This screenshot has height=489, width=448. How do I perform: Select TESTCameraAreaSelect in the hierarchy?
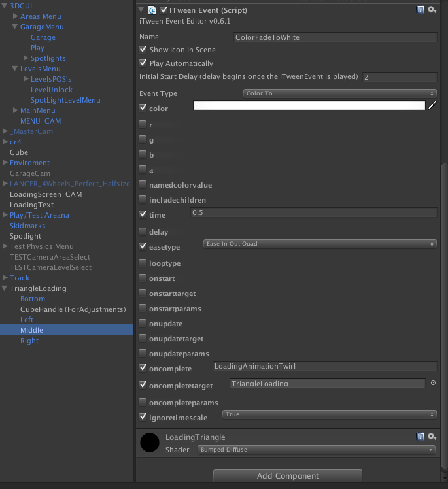[x=50, y=257]
